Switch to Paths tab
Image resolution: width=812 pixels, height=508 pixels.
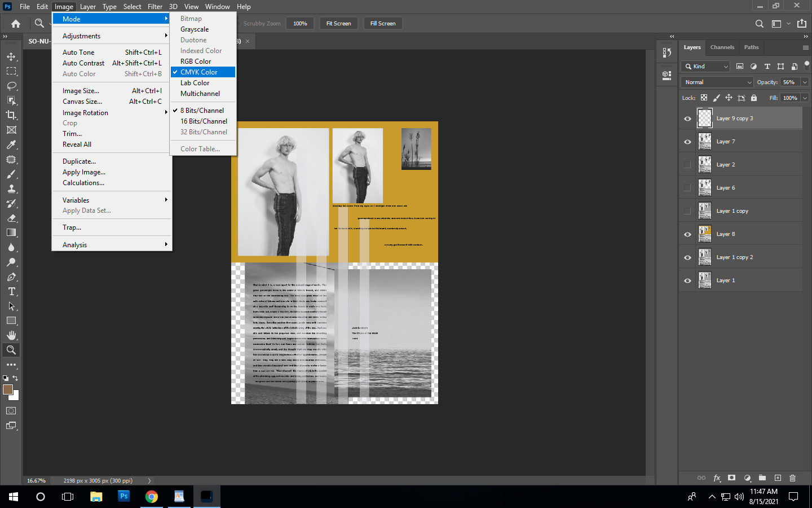751,47
